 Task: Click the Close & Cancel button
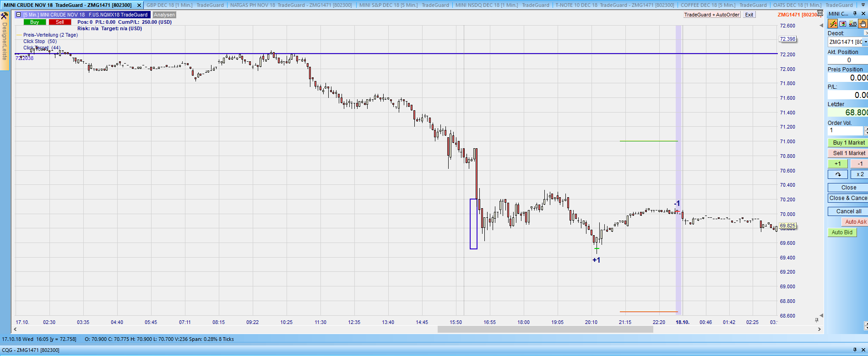[x=848, y=198]
